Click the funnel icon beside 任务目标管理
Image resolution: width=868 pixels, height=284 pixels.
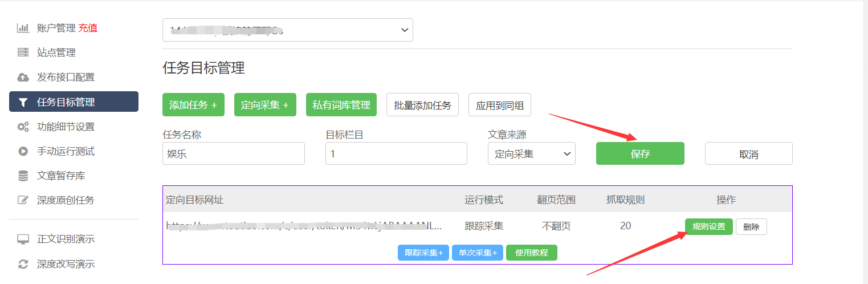(23, 103)
